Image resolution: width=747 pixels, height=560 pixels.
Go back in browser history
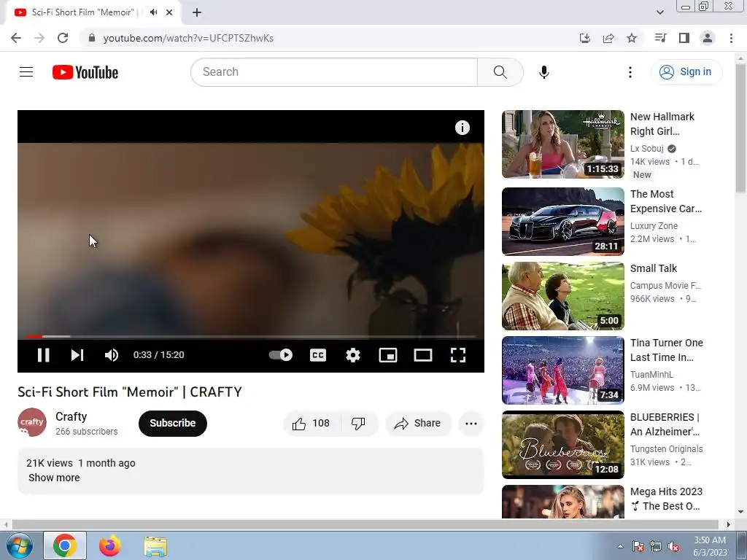point(16,38)
